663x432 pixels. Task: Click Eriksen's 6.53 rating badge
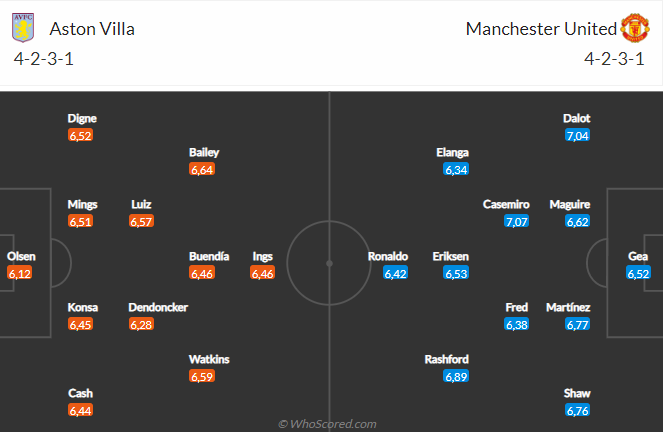456,272
